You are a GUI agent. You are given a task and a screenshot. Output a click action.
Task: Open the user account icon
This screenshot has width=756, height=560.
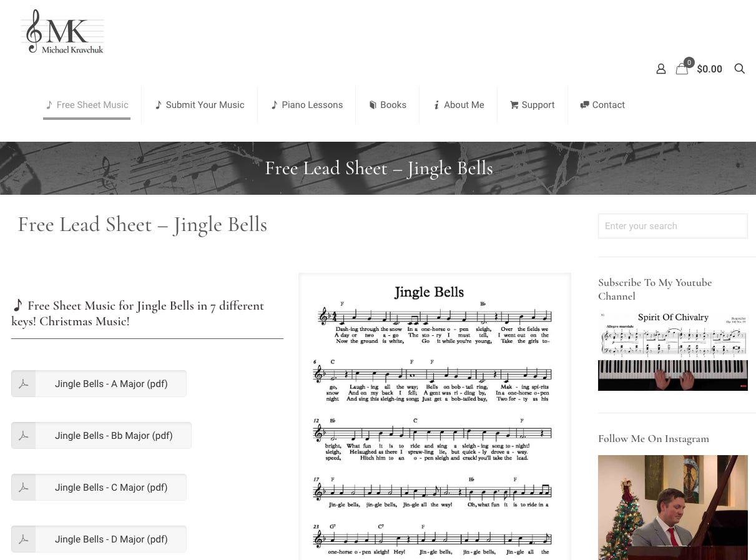click(x=661, y=69)
